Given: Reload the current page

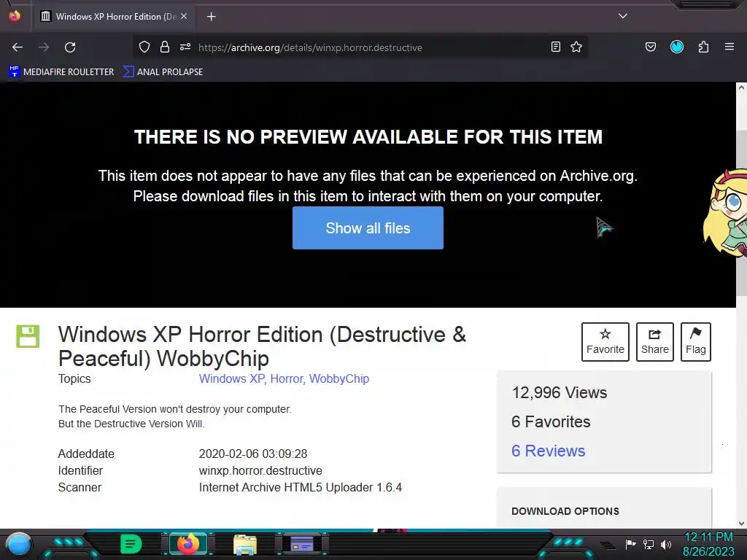Looking at the screenshot, I should tap(70, 47).
